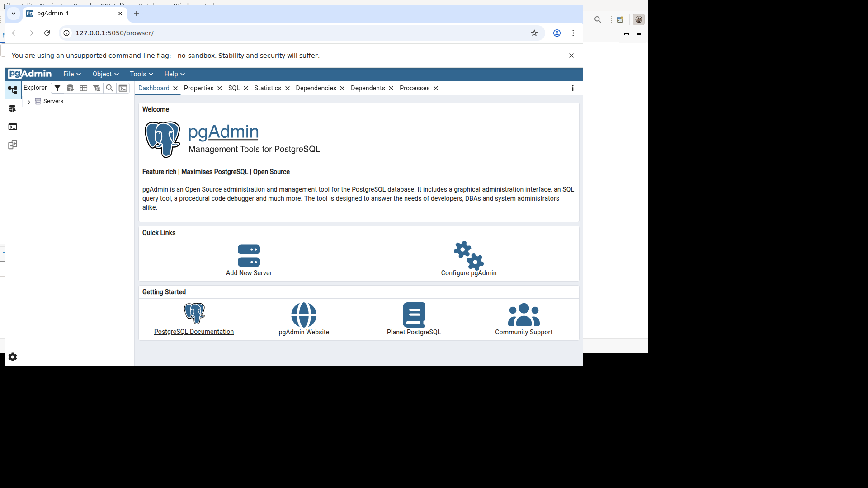The image size is (868, 488).
Task: Click the filter icon next to Explorer
Action: click(57, 88)
